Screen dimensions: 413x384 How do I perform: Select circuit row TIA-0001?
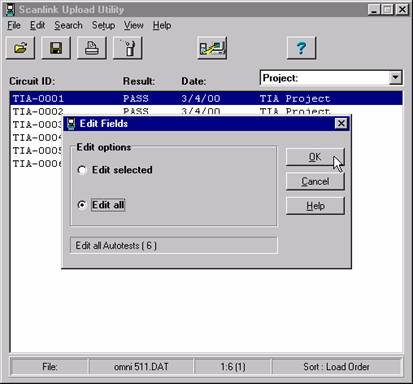click(206, 98)
